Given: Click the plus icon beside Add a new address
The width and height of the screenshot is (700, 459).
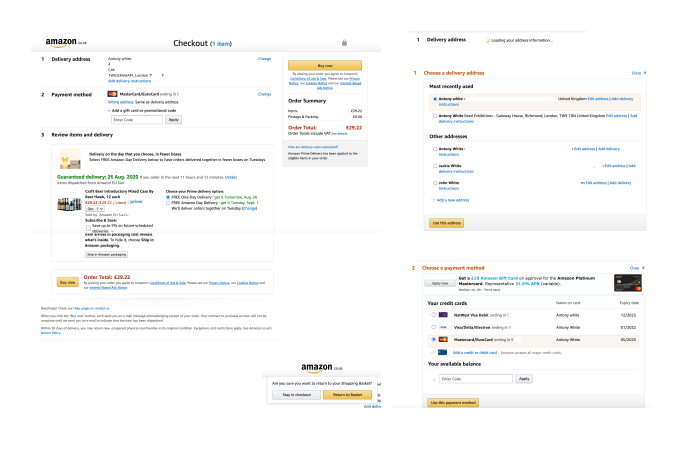Looking at the screenshot, I should click(x=435, y=200).
